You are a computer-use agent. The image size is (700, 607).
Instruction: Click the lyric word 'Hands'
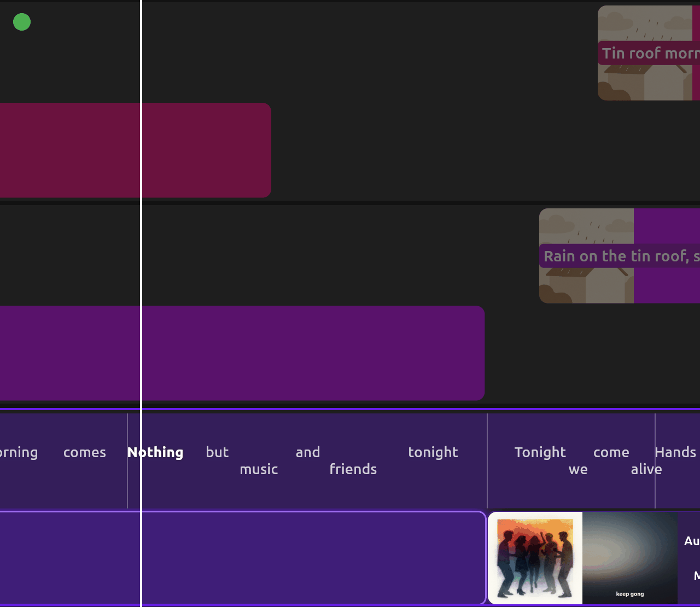point(675,452)
